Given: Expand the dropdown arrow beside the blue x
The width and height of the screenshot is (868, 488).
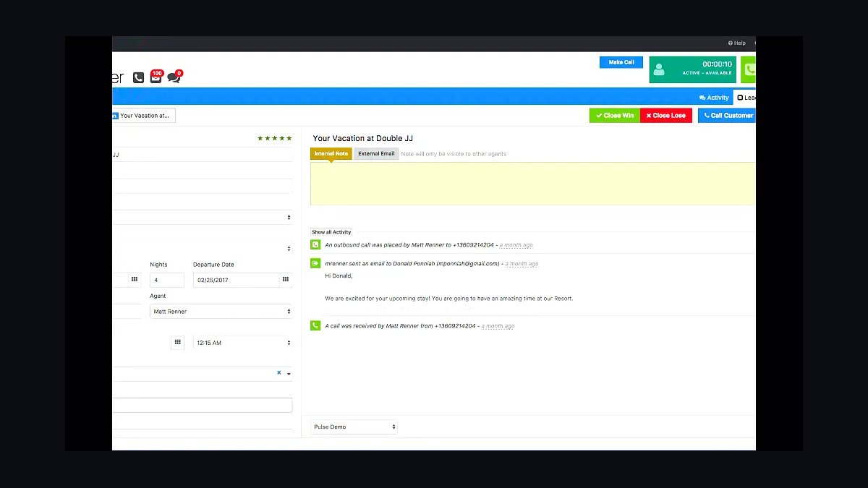Looking at the screenshot, I should 289,374.
